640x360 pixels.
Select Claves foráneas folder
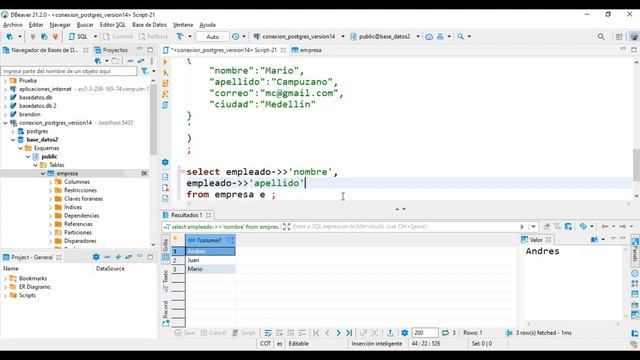pos(83,199)
